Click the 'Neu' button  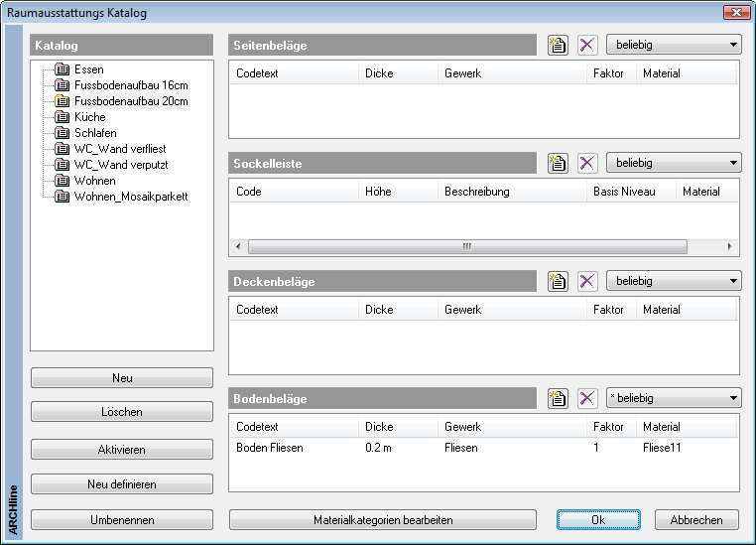122,378
